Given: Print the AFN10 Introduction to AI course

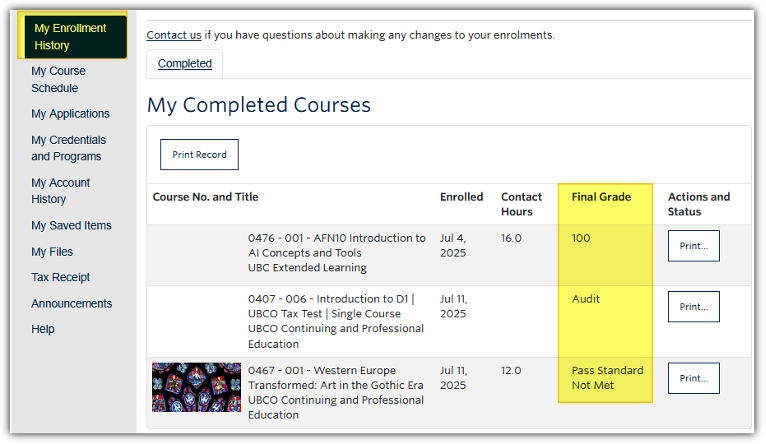Looking at the screenshot, I should (x=693, y=246).
